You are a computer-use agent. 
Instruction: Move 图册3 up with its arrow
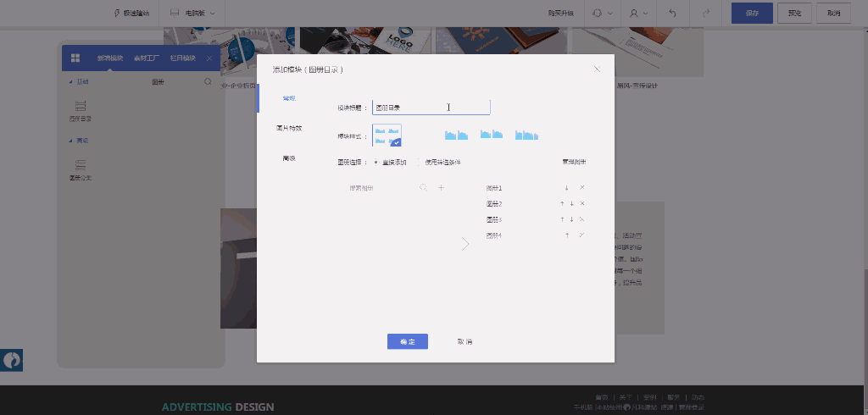(562, 219)
